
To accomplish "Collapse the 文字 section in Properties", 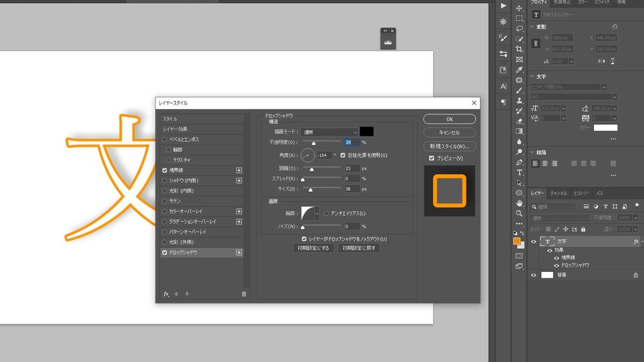I will point(532,77).
